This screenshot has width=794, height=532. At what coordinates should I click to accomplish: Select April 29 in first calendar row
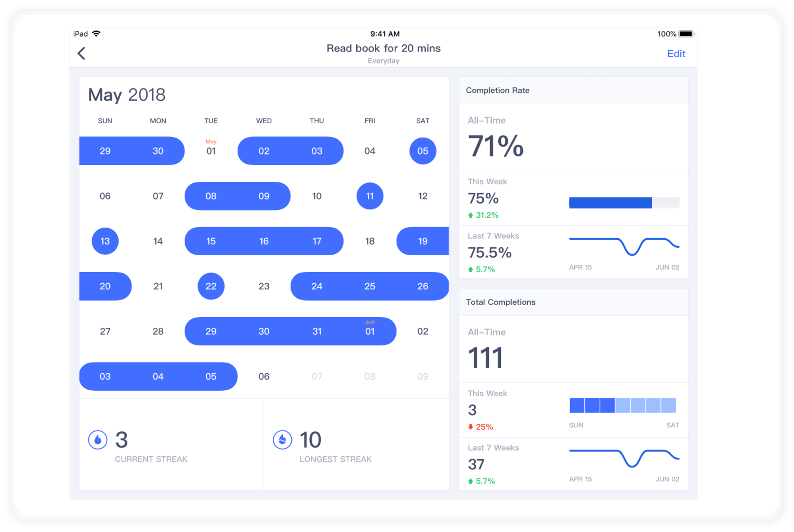[105, 151]
